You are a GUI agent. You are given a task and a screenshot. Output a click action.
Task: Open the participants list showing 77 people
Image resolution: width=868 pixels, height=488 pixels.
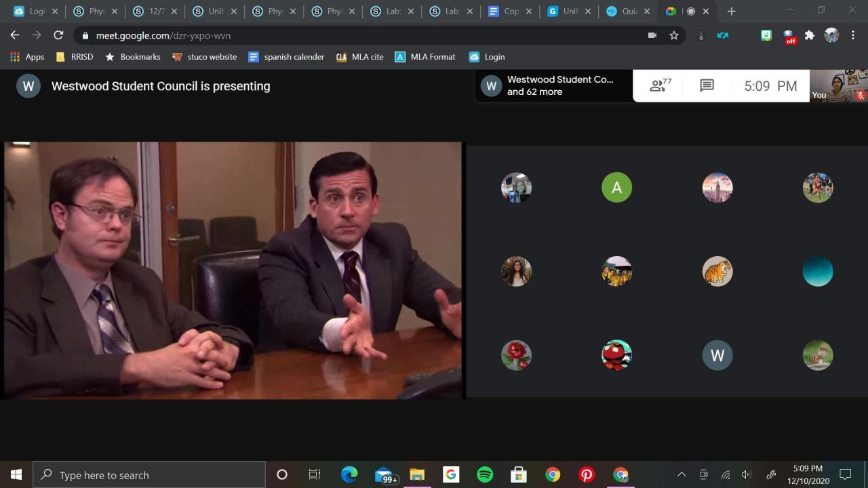[660, 86]
